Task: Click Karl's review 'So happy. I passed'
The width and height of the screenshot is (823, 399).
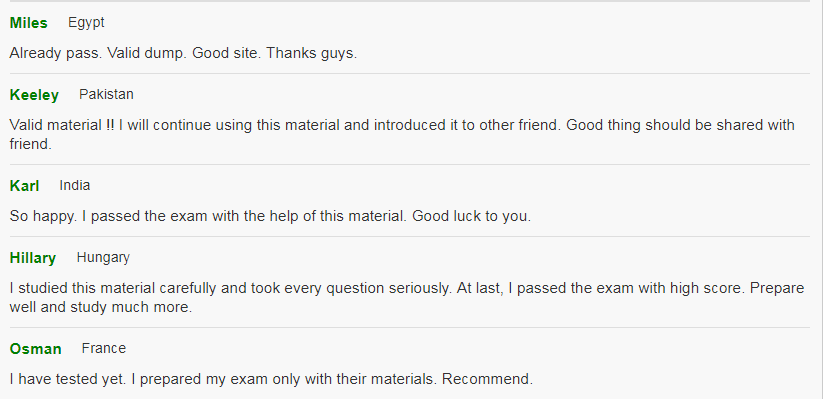Action: [x=270, y=216]
